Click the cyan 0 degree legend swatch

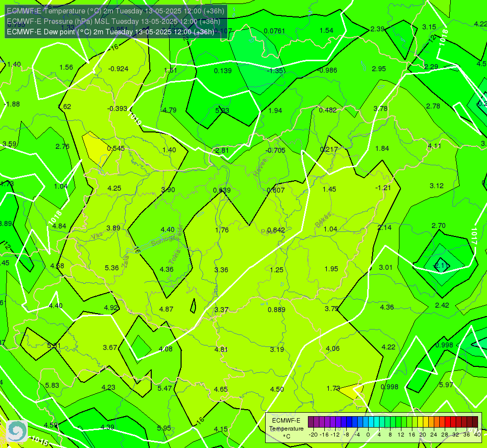(x=371, y=422)
